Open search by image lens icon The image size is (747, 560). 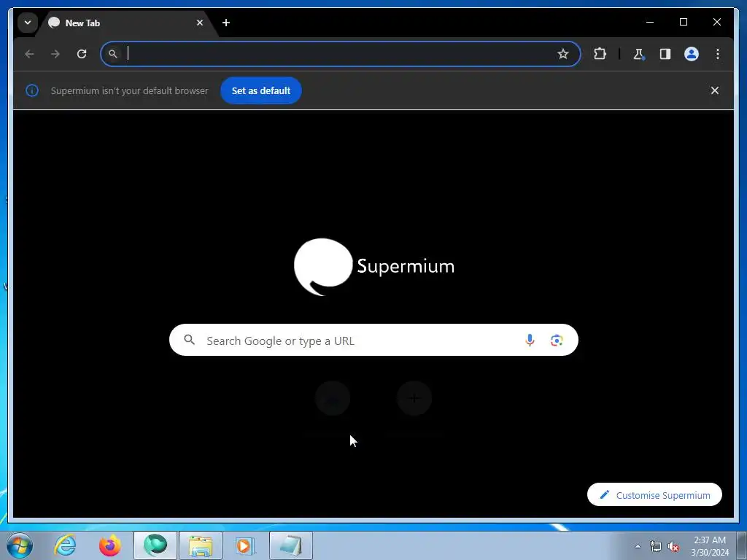(557, 340)
